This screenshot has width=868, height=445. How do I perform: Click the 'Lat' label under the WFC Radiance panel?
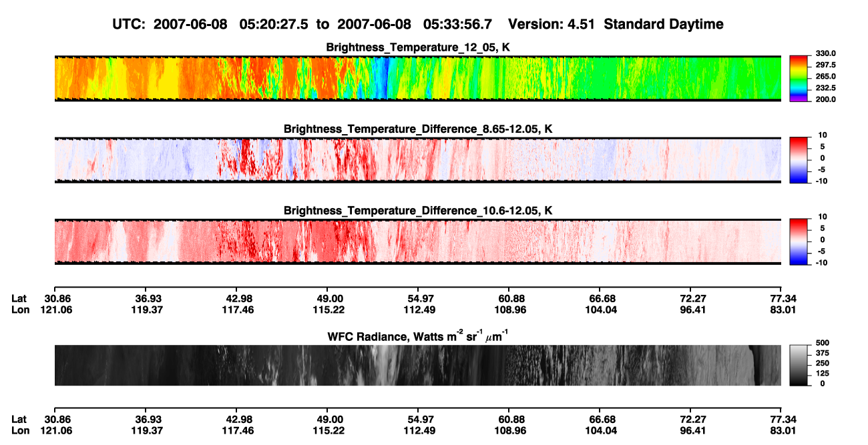coord(19,419)
